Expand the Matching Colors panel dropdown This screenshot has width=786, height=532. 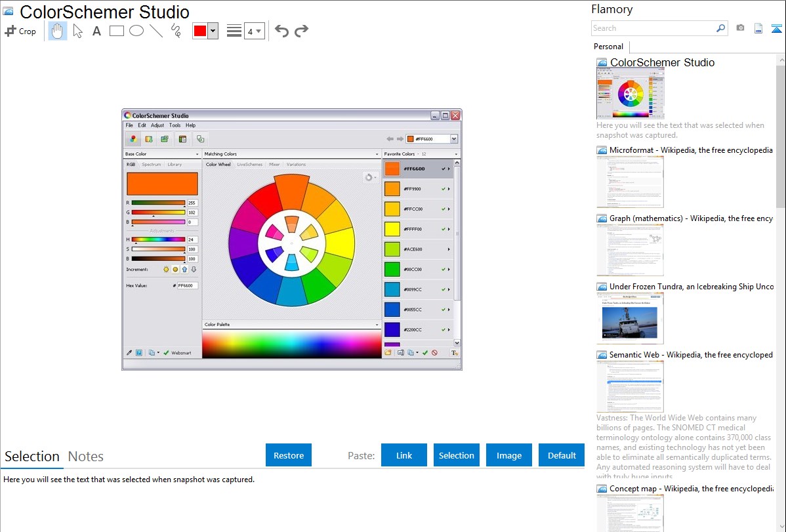coord(377,154)
